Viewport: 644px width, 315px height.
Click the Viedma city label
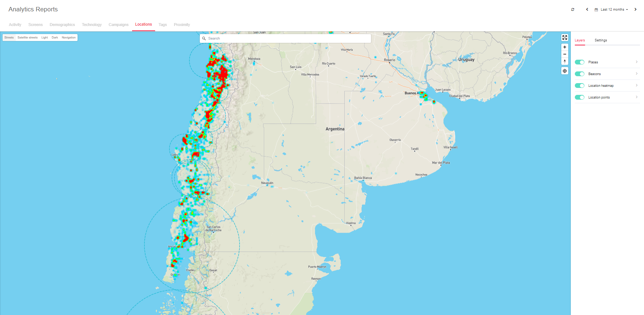click(x=351, y=223)
